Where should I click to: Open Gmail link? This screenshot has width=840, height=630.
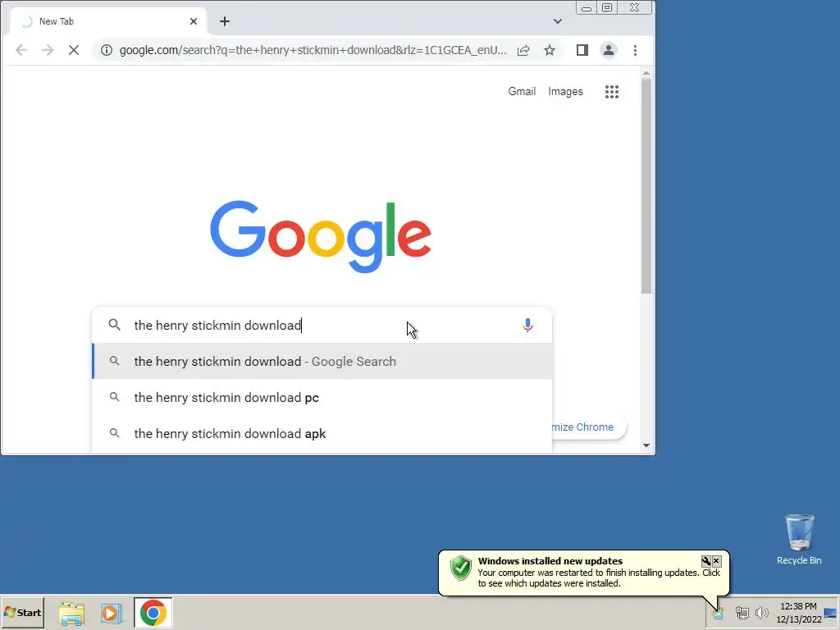tap(522, 92)
